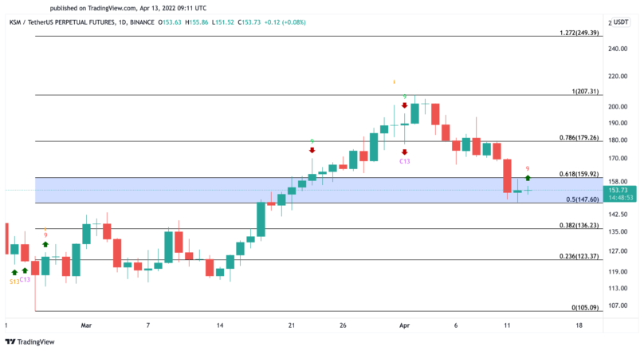The image size is (644, 351).
Task: Click the green up arrow above S13
Action: pos(14,272)
